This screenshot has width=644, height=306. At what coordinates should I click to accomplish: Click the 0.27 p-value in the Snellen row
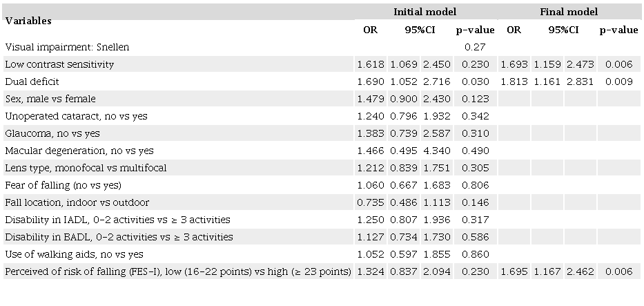(472, 47)
